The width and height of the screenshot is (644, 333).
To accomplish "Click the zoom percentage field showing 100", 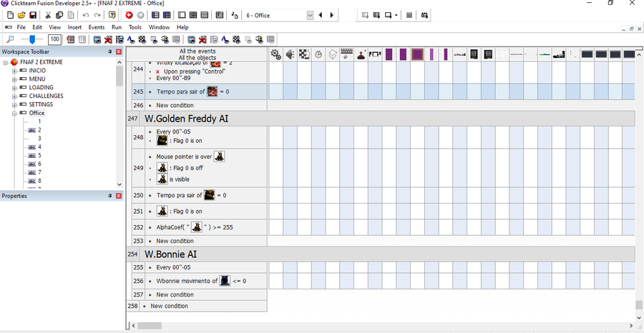I will (x=54, y=39).
